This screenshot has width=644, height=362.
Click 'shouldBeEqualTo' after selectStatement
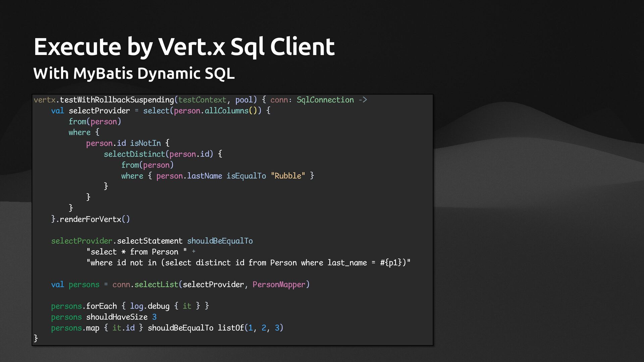click(x=220, y=241)
